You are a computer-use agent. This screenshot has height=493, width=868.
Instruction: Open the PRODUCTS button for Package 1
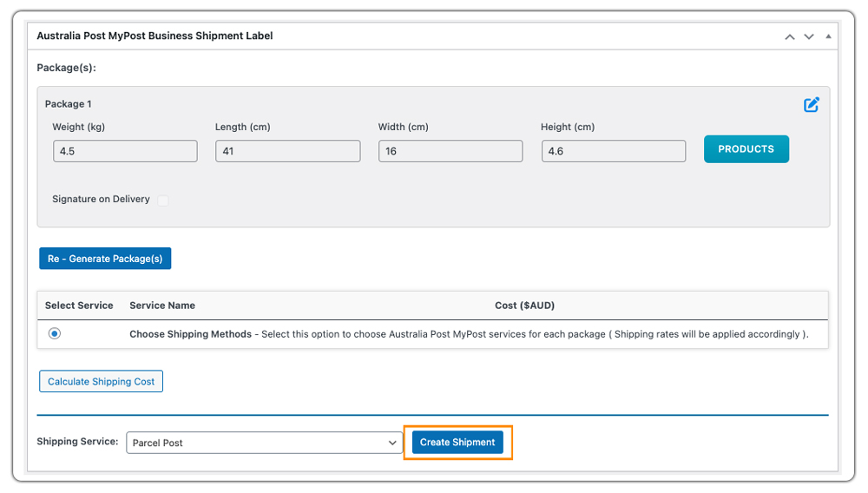(746, 148)
